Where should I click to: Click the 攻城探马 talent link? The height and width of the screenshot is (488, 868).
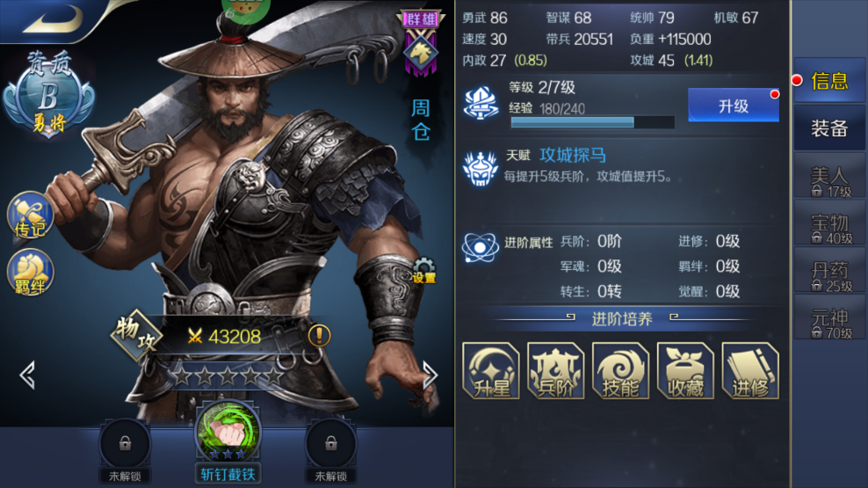click(x=573, y=155)
